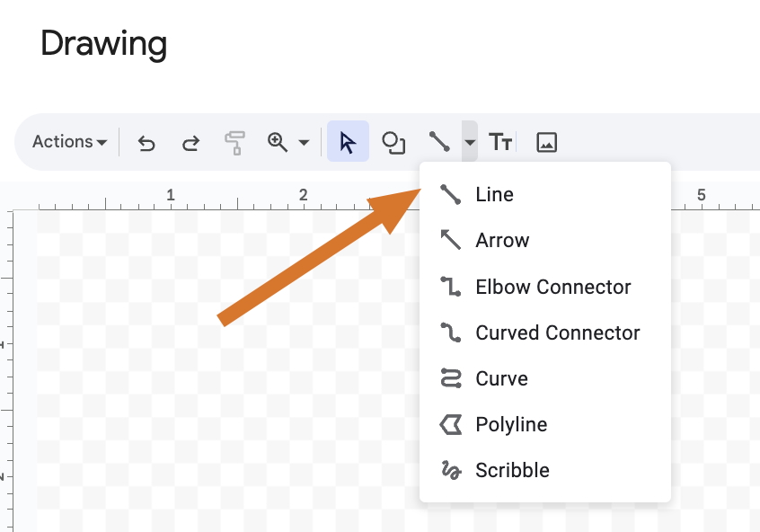
Task: Activate the Select arrow cursor tool
Action: [x=348, y=141]
